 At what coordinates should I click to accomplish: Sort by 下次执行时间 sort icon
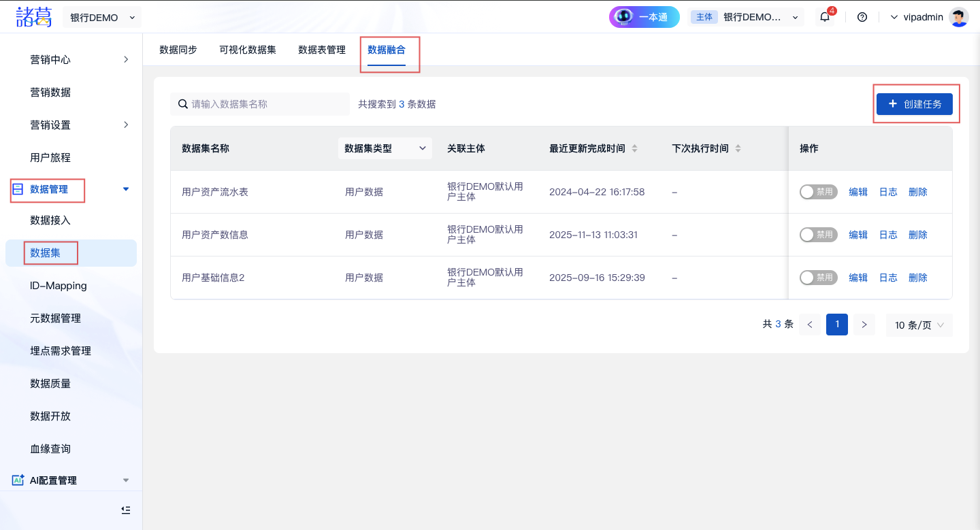[x=738, y=148]
